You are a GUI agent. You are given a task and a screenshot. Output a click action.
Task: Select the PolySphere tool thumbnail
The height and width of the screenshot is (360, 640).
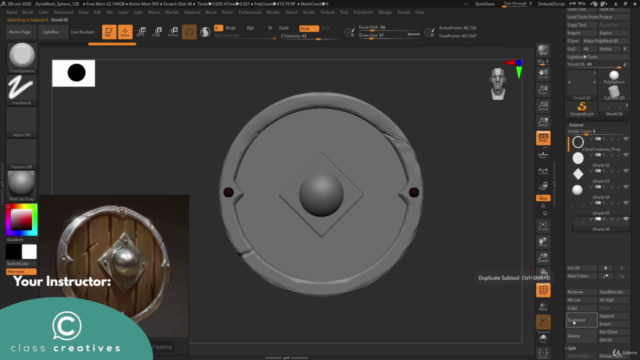[614, 77]
